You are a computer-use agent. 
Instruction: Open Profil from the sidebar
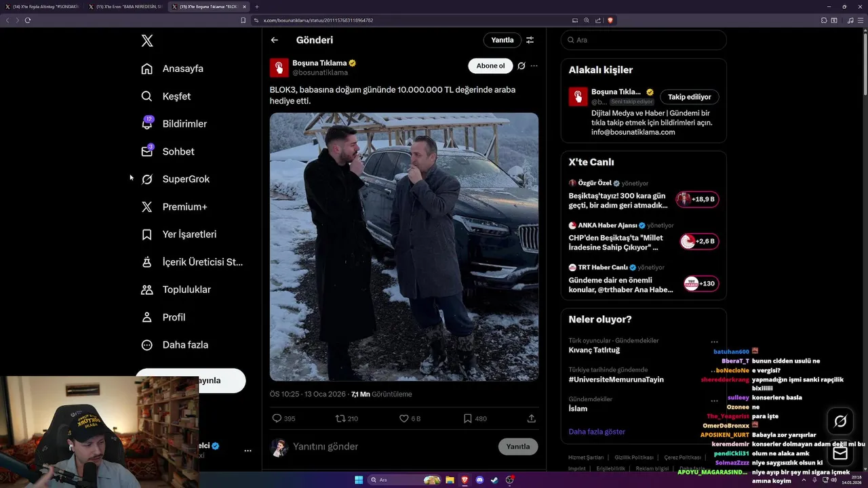tap(163, 317)
